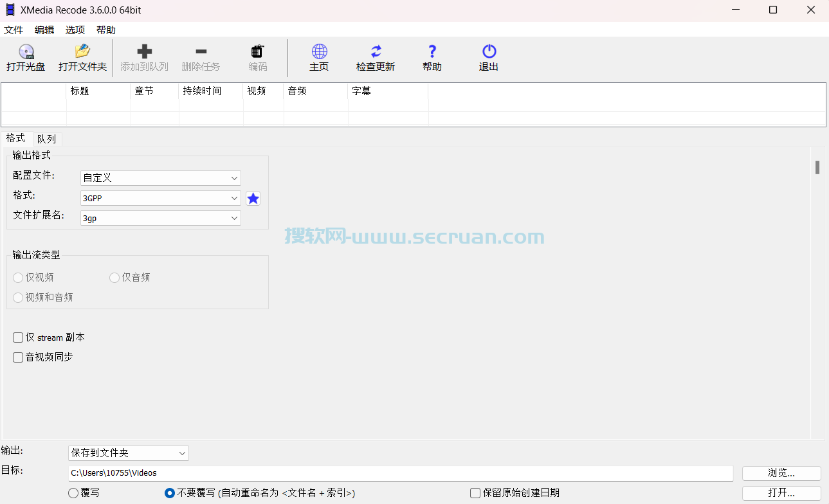Open the 选项 menu
829x504 pixels.
point(75,30)
